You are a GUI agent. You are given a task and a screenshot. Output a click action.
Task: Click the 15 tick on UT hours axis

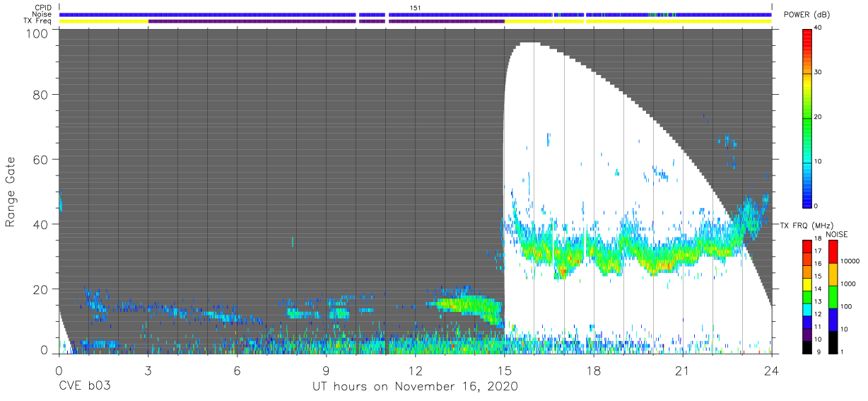tap(505, 370)
